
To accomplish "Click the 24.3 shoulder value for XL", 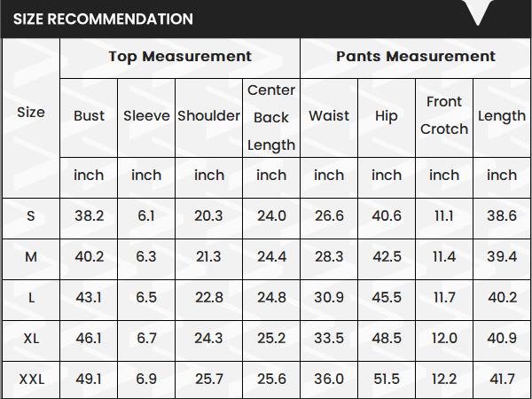I will coord(209,339).
